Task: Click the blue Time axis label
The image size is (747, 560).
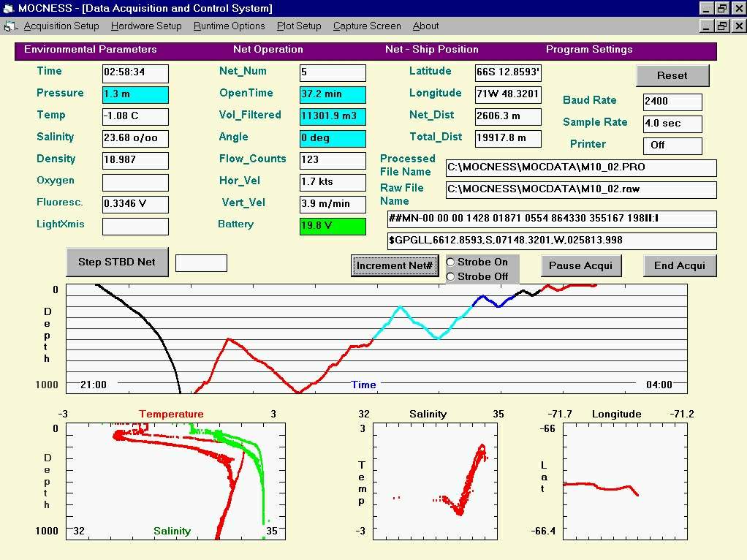Action: [363, 385]
